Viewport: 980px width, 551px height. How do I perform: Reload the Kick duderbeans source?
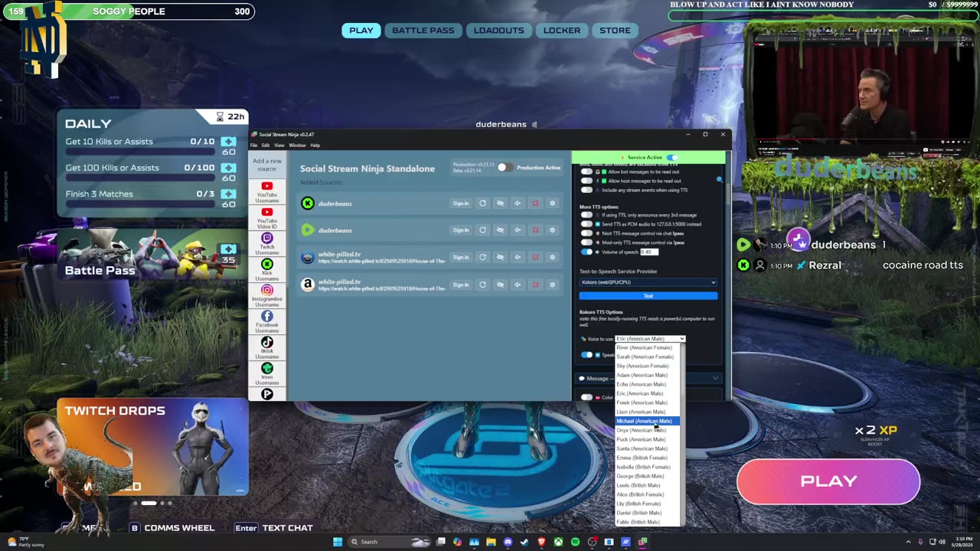point(482,204)
